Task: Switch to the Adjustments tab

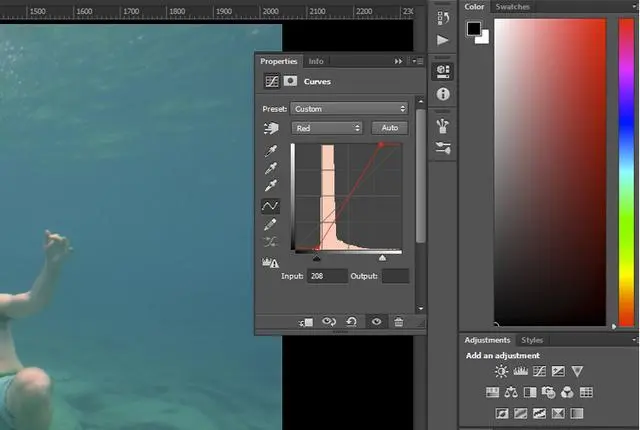Action: pyautogui.click(x=487, y=340)
